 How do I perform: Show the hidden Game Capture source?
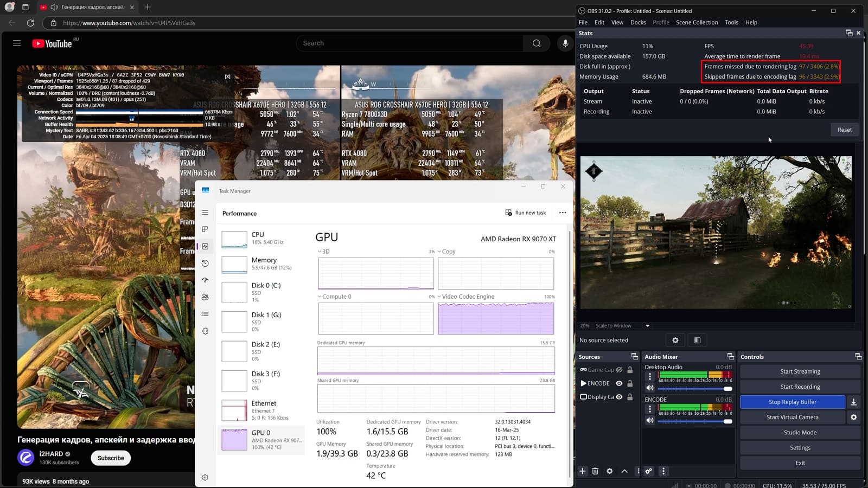(619, 370)
